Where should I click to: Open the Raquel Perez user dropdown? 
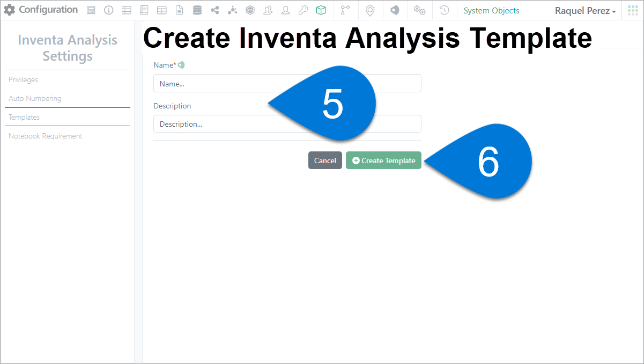point(585,11)
